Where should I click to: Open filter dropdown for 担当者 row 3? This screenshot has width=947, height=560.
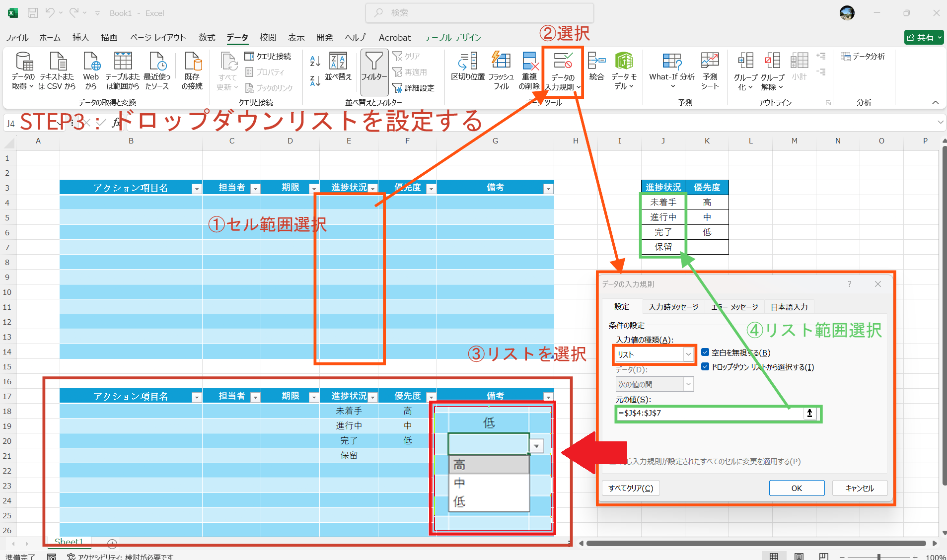pyautogui.click(x=255, y=189)
